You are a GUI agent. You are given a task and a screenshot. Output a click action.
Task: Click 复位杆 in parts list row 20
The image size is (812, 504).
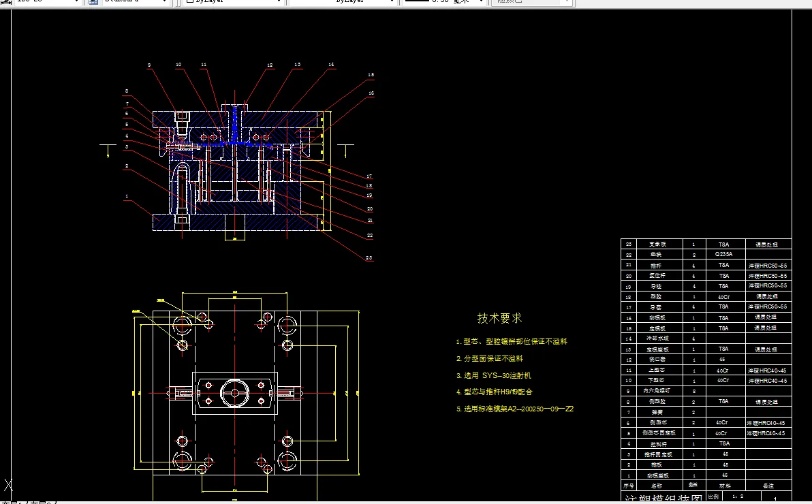pyautogui.click(x=657, y=276)
